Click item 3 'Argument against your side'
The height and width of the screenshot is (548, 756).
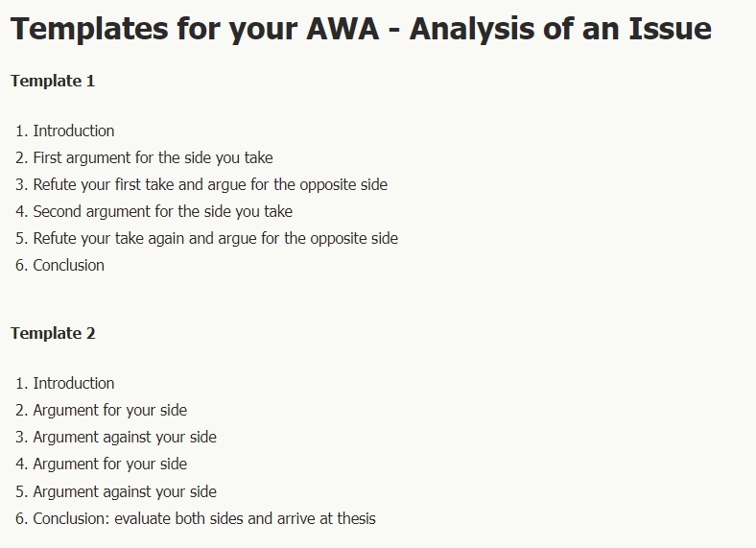[125, 437]
